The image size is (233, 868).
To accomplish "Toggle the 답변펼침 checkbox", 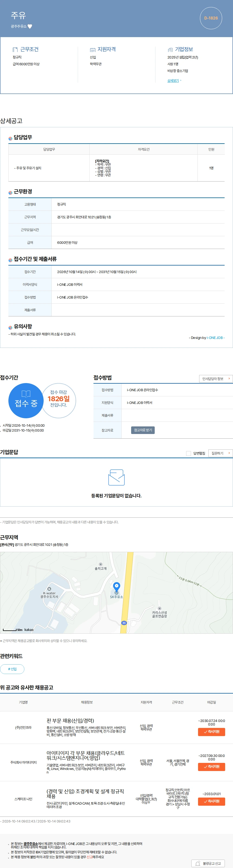I will click(189, 453).
